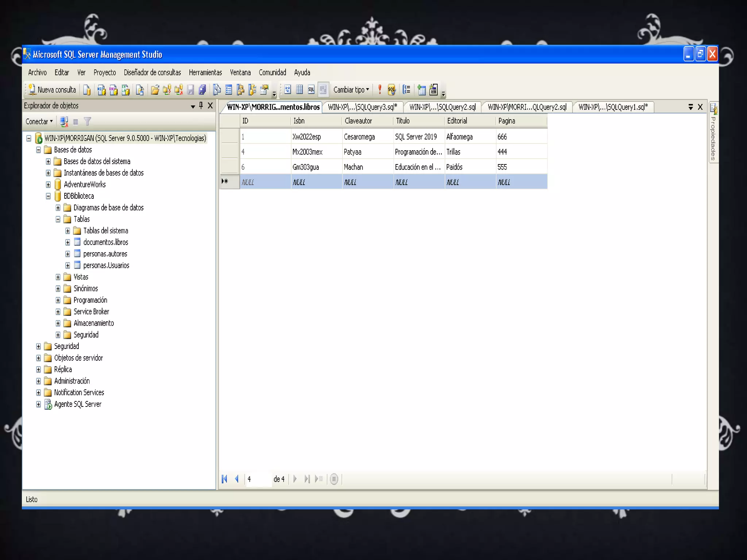
Task: Select the personas.autores table
Action: [x=105, y=254]
